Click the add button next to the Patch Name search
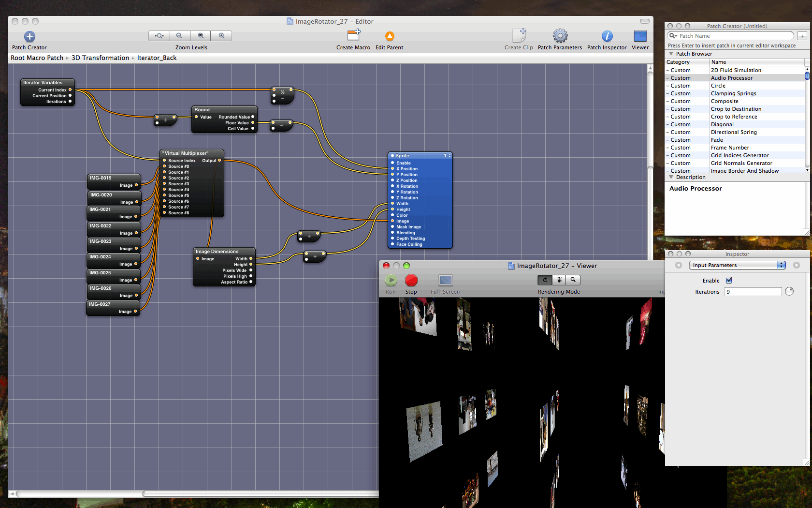 point(802,36)
